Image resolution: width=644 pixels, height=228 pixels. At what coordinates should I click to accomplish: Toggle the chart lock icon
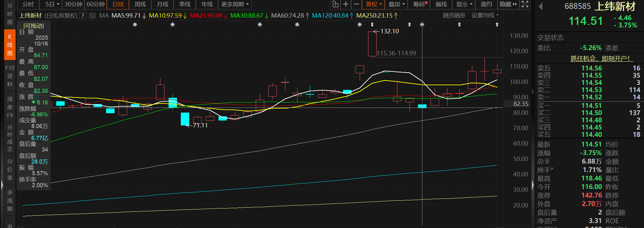point(335,4)
